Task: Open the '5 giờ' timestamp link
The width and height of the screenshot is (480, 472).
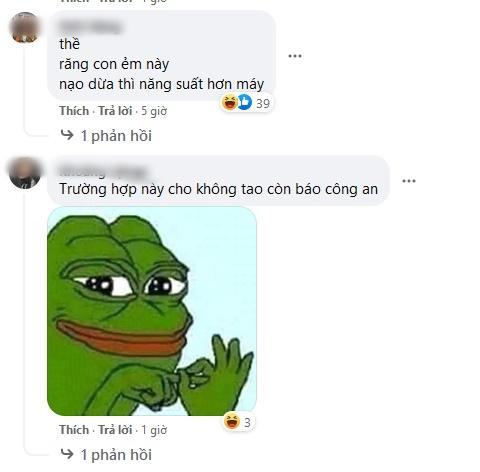Action: pos(154,111)
